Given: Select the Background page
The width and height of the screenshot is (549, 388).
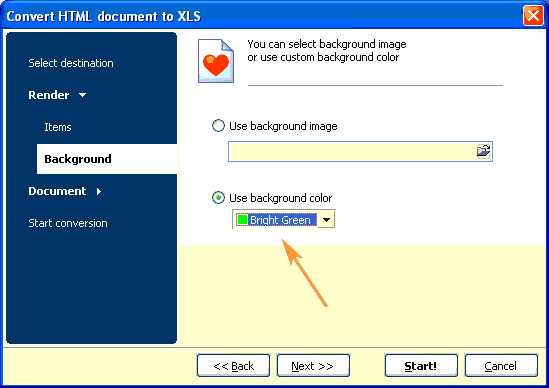Looking at the screenshot, I should pos(107,159).
